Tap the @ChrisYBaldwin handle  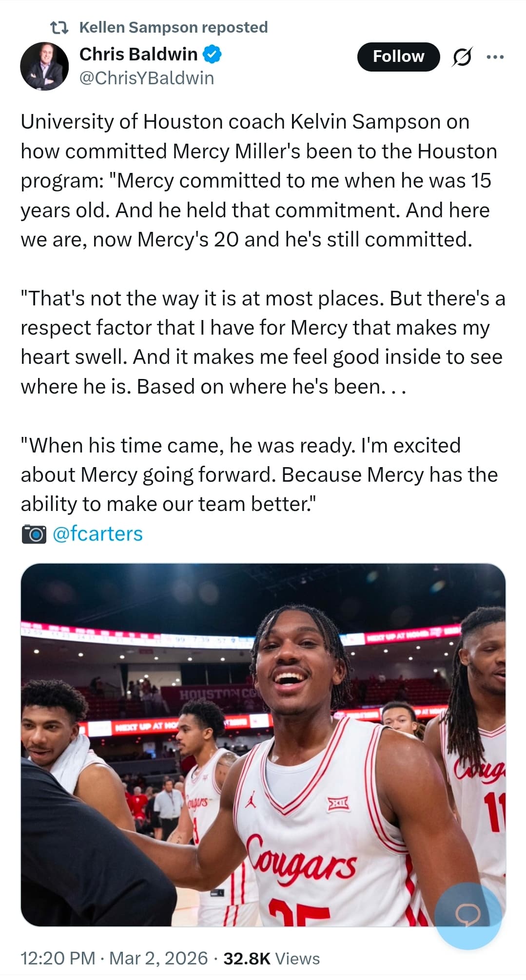[146, 78]
